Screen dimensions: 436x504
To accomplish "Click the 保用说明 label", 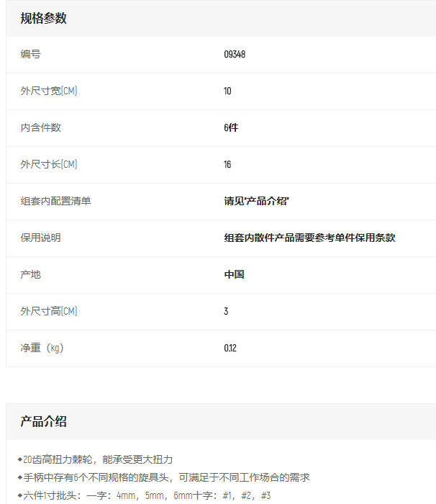I will coord(41,238).
